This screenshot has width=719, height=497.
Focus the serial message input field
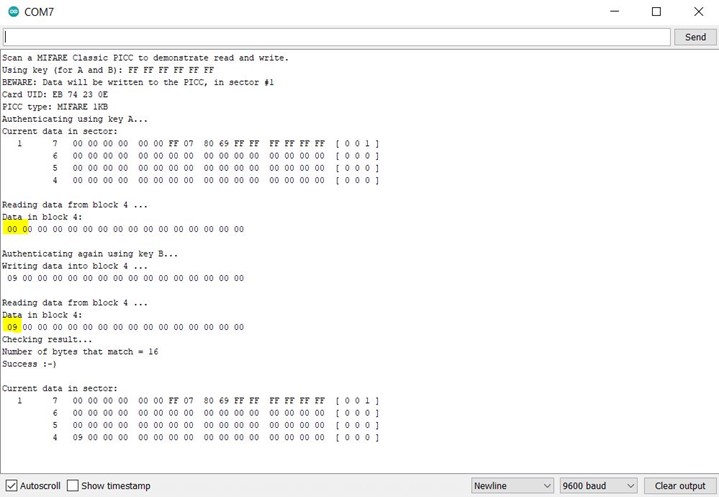(x=337, y=37)
